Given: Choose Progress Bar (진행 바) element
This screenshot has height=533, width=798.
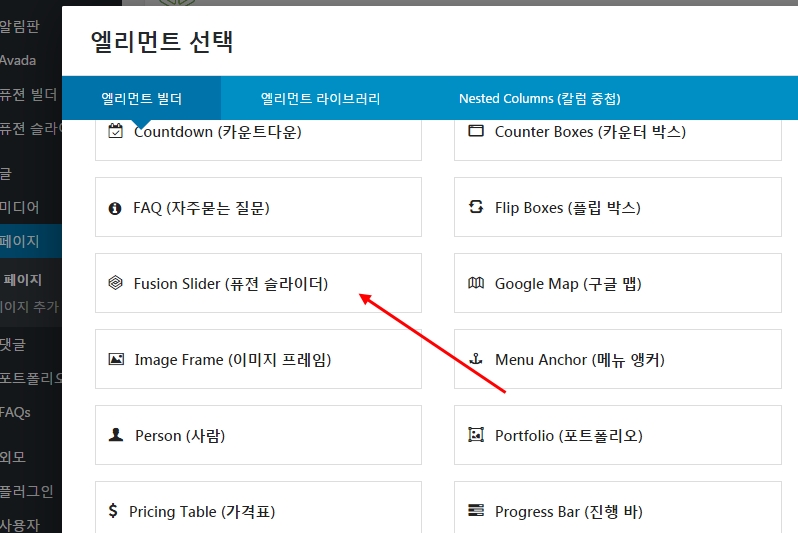Looking at the screenshot, I should click(618, 507).
